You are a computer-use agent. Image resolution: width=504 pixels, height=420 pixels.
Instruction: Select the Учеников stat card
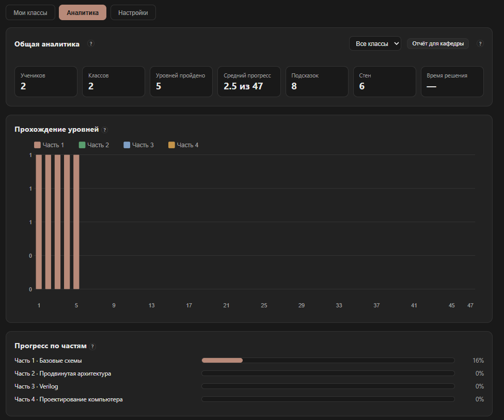coord(46,82)
